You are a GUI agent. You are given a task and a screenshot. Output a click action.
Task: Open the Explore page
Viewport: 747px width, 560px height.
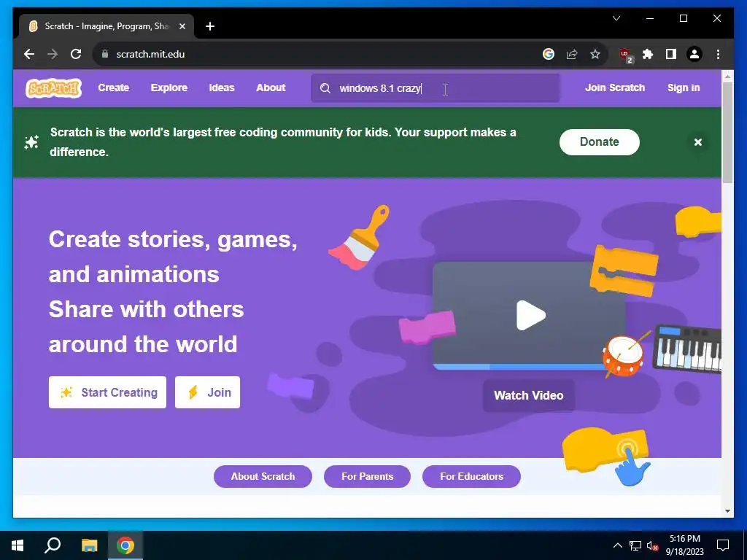169,87
